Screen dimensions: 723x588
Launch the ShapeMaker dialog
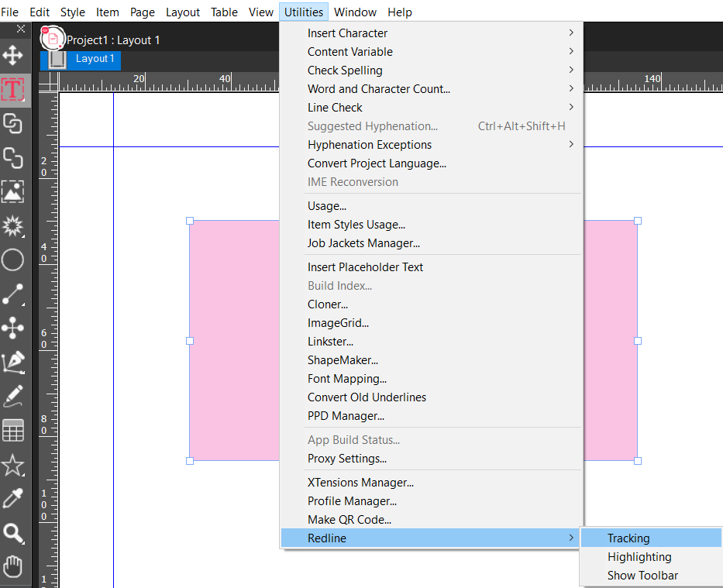[344, 359]
